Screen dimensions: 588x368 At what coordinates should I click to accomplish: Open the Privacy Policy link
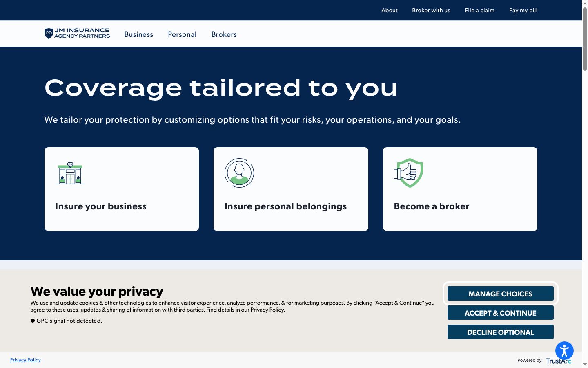(x=25, y=360)
